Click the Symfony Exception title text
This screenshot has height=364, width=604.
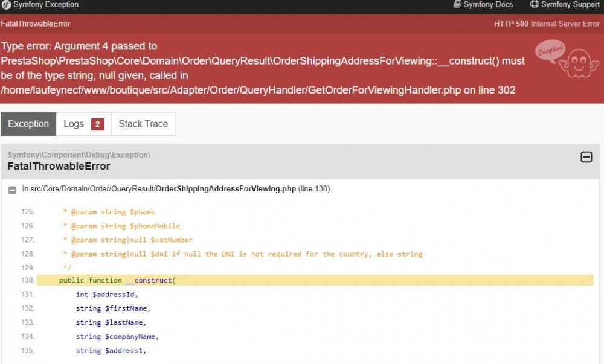click(46, 5)
